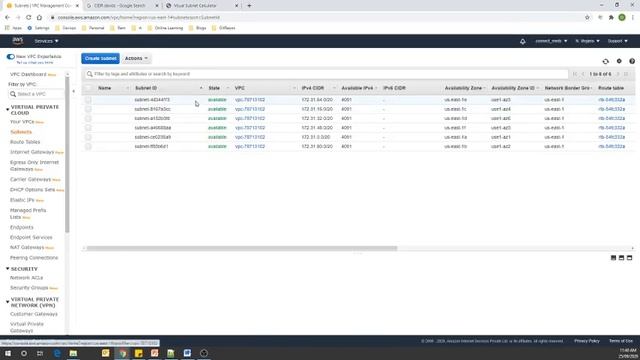Select middle details panel layout icon

(x=621, y=258)
